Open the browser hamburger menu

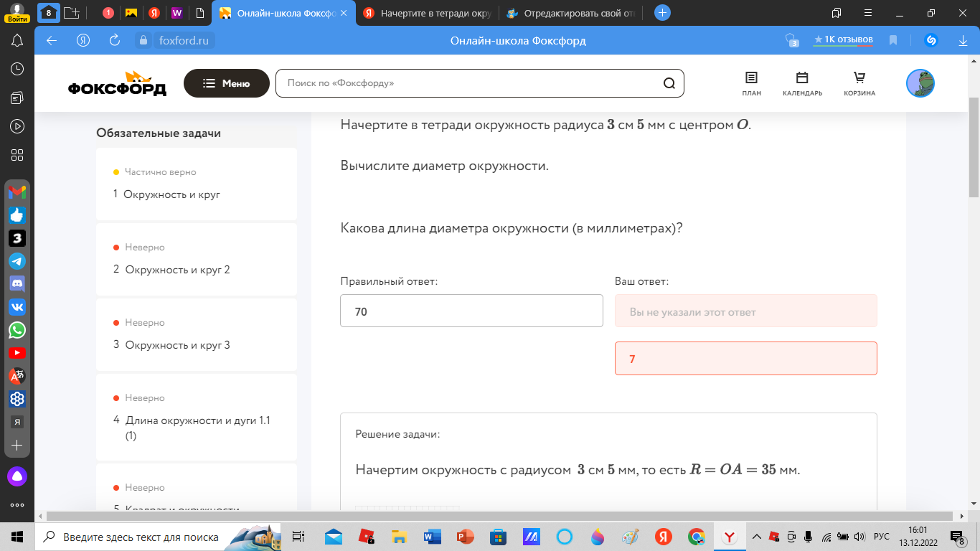tap(867, 12)
